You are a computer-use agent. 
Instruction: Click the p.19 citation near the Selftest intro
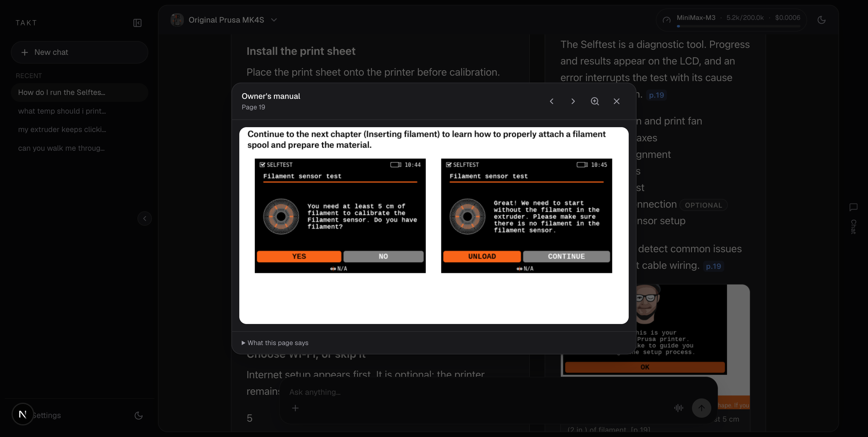[x=656, y=95]
